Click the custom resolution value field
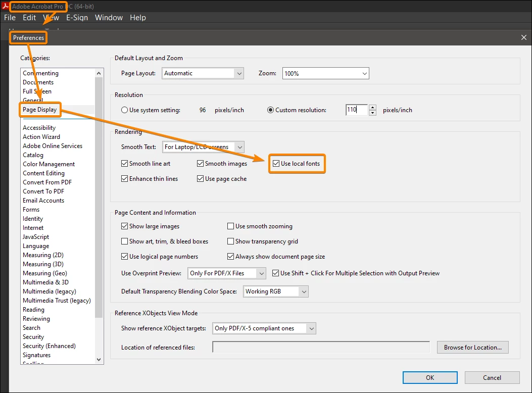The height and width of the screenshot is (393, 532). click(356, 110)
